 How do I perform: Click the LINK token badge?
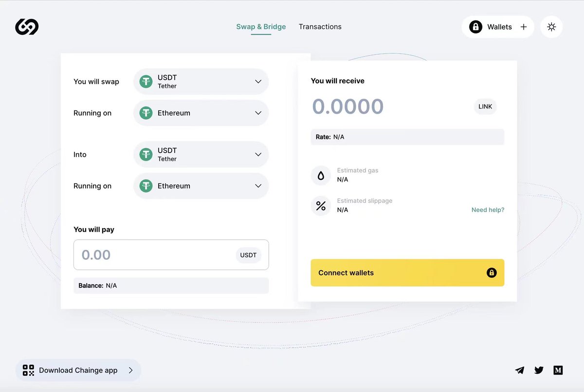pos(485,107)
